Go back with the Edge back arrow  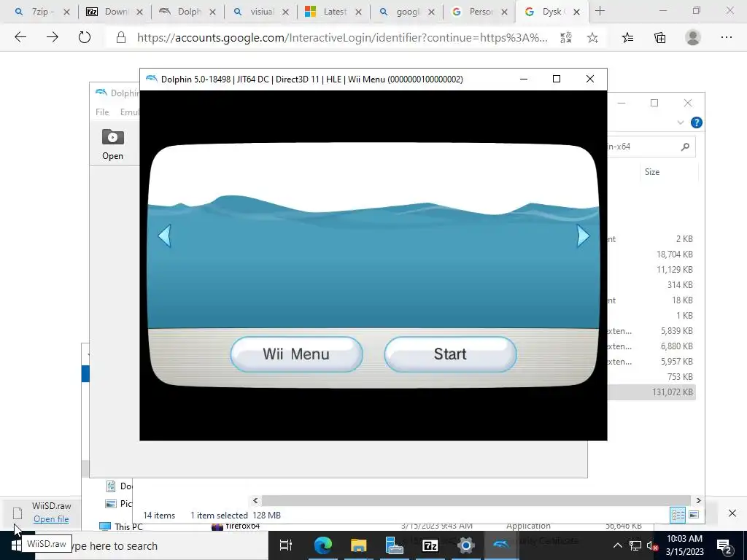[20, 37]
